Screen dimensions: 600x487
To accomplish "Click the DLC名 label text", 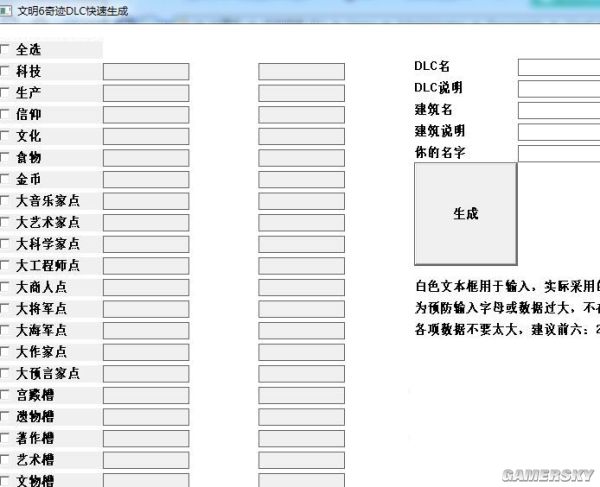I will click(432, 66).
